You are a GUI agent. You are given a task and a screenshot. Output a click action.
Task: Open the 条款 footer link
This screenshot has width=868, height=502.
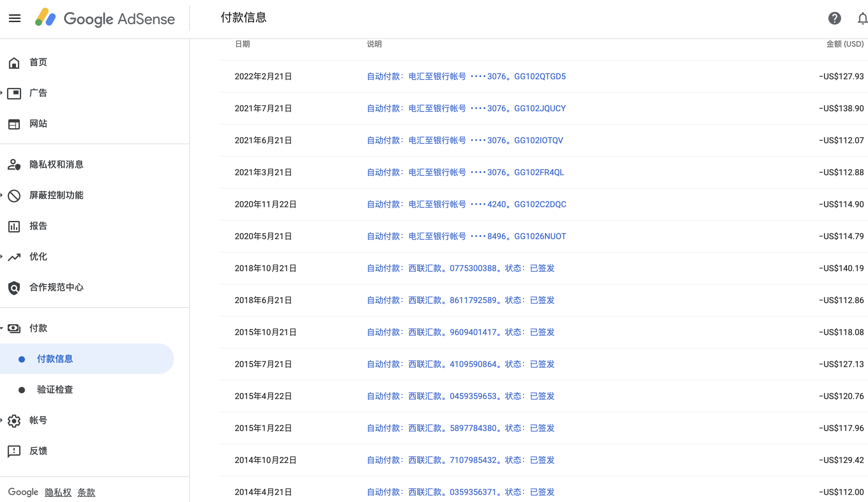86,492
